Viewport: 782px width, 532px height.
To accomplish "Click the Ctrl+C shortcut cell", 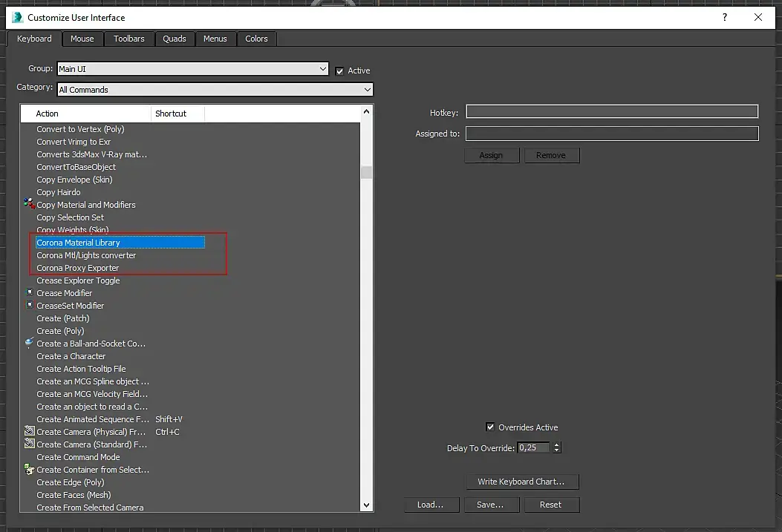I will click(168, 432).
